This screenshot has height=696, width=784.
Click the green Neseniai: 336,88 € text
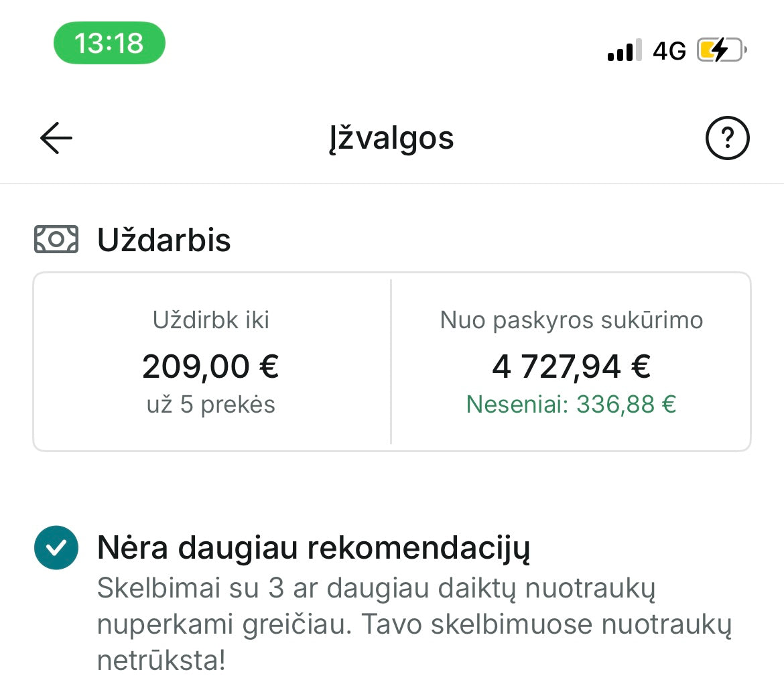pos(571,405)
